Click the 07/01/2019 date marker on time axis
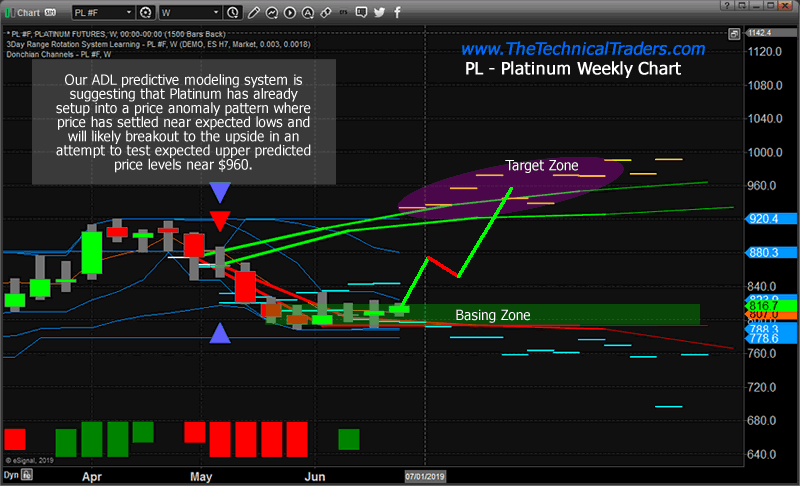800x486 pixels. pyautogui.click(x=425, y=476)
